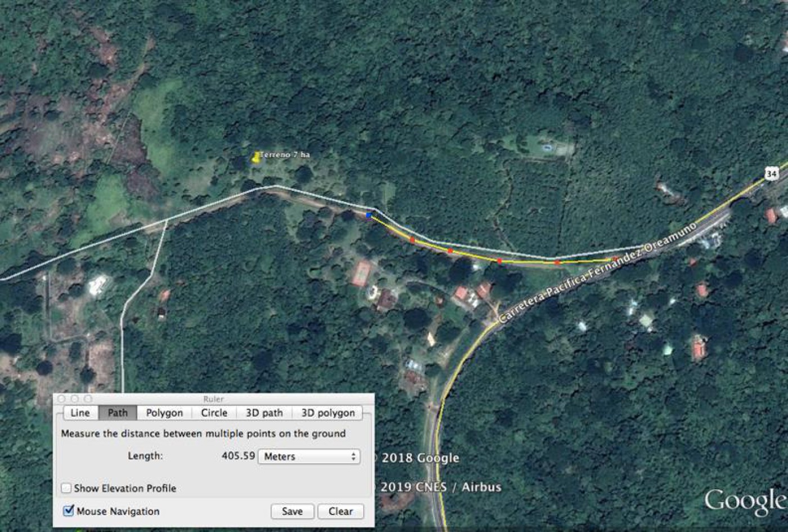Click the Google watermark logo
788x532 pixels.
(x=745, y=501)
